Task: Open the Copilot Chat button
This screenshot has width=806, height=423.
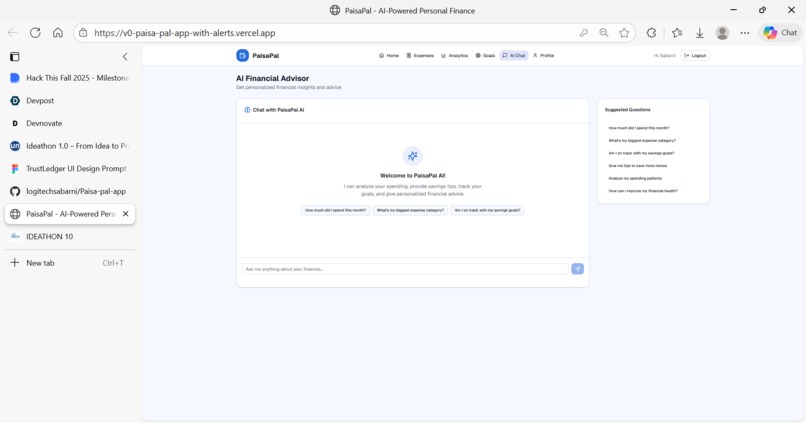Action: pyautogui.click(x=780, y=33)
